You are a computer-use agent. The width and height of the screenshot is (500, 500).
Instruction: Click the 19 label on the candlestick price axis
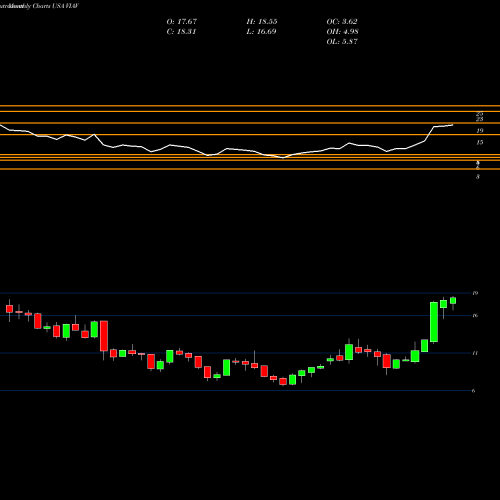[x=475, y=293]
